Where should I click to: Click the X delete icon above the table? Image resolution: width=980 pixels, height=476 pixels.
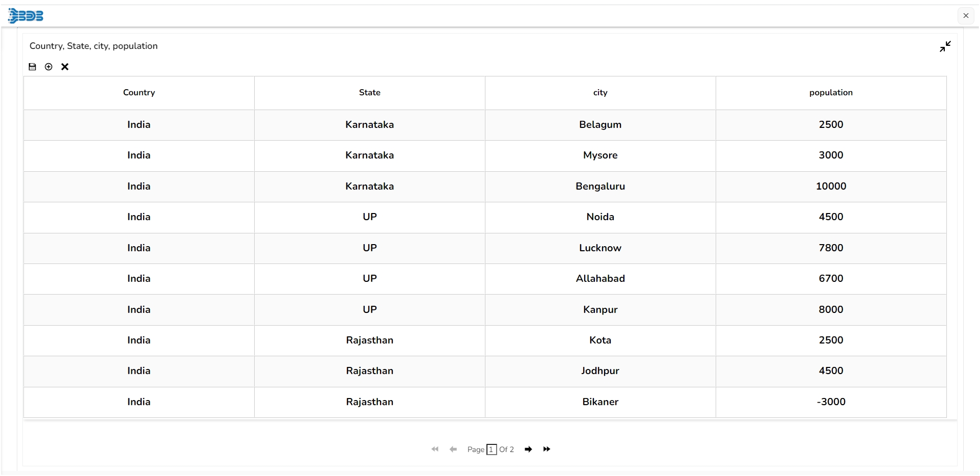pos(65,67)
